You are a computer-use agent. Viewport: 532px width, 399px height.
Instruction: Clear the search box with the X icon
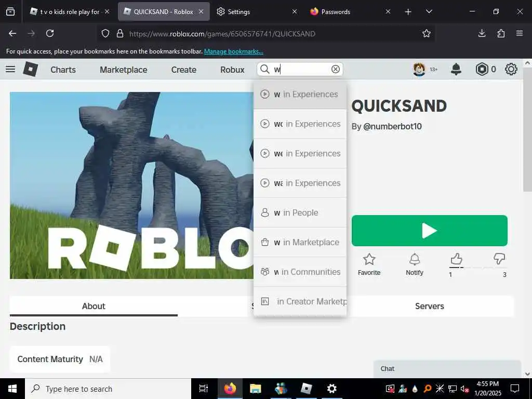tap(335, 69)
